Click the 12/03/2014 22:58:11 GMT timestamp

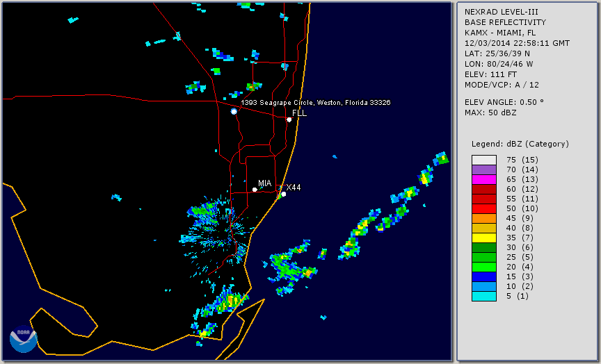coord(517,43)
